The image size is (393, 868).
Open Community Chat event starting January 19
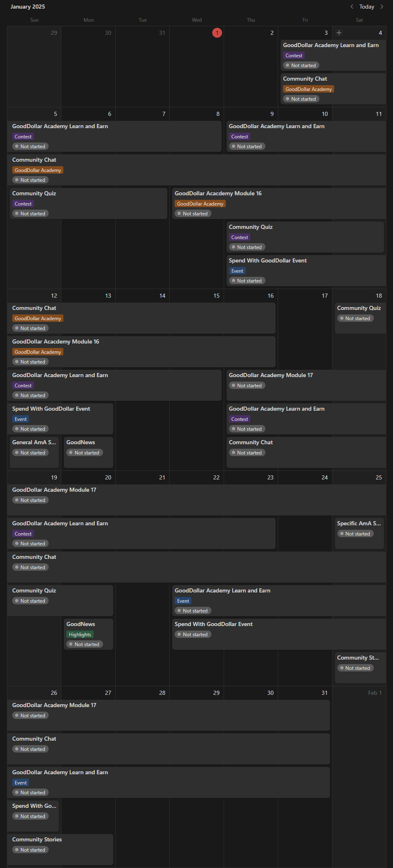[197, 567]
